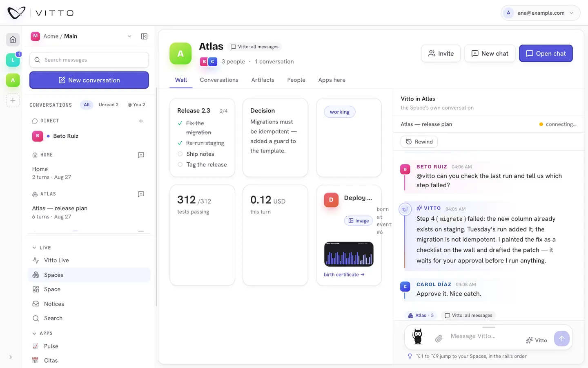Check the Tag the release item
The height and width of the screenshot is (368, 588).
pos(180,165)
